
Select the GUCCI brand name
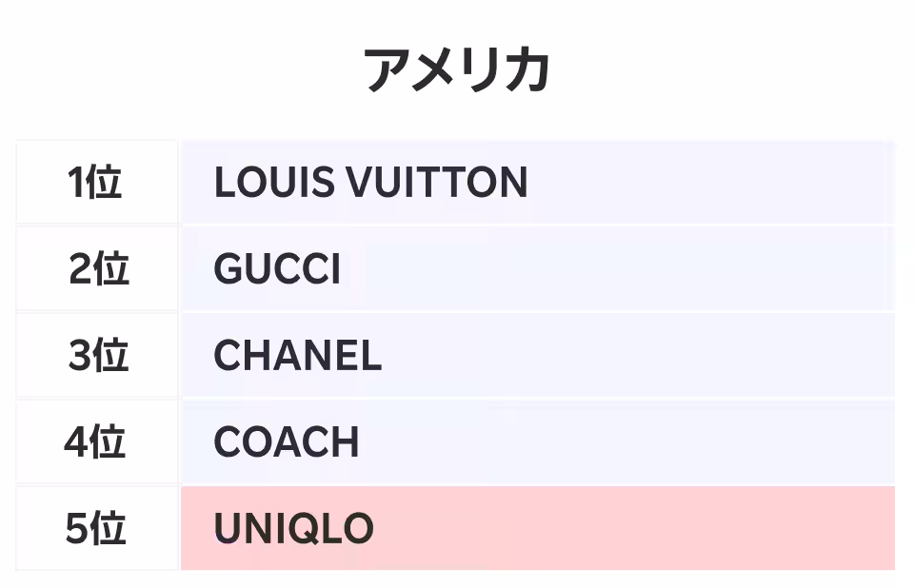coord(277,270)
